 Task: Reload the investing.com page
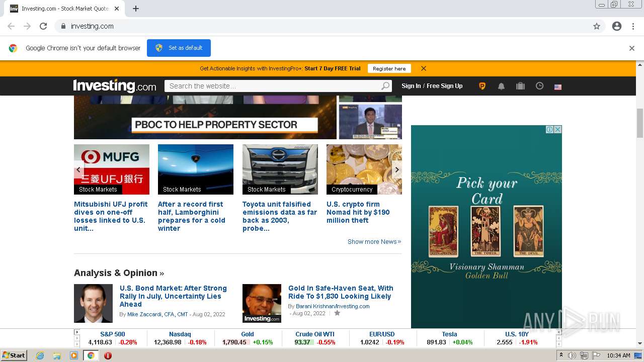43,26
